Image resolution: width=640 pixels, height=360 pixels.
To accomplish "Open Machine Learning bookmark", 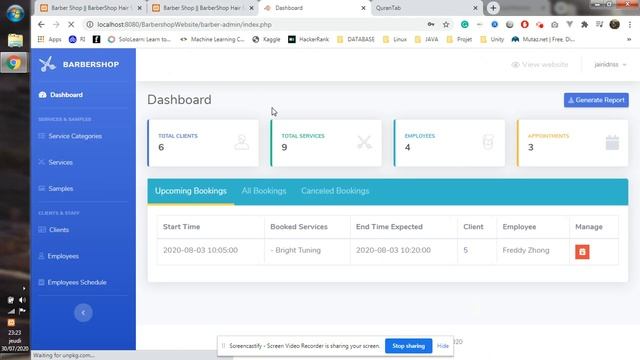I will [x=212, y=39].
